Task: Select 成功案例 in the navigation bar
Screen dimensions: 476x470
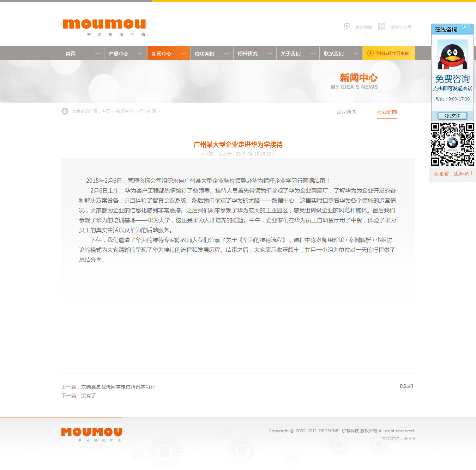Action: [205, 54]
